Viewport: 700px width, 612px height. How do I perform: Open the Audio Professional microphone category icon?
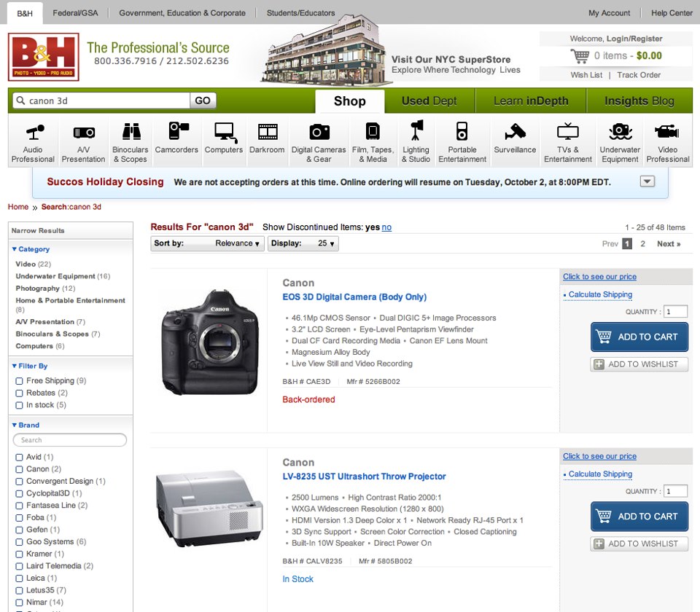click(x=33, y=133)
